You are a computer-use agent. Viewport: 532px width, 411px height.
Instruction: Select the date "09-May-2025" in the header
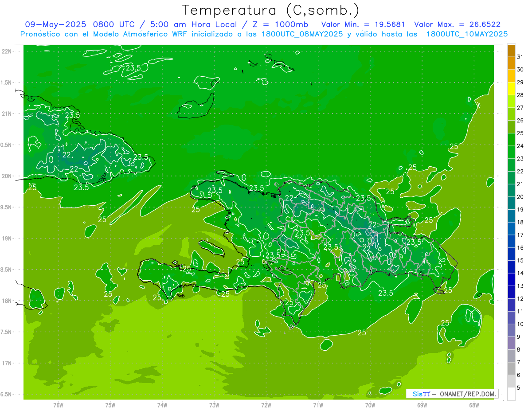(x=55, y=24)
